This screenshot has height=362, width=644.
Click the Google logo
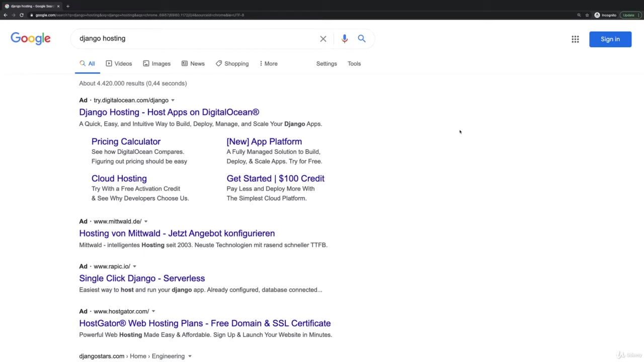coord(31,39)
